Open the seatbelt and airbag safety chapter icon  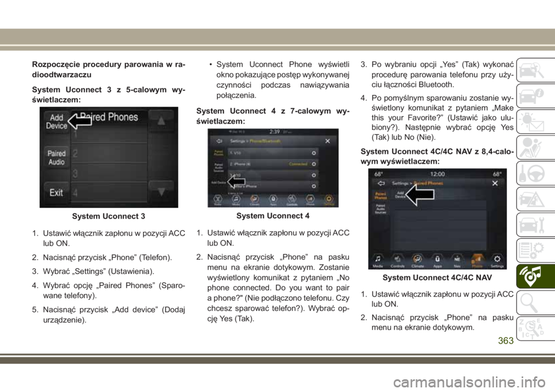pyautogui.click(x=535, y=147)
